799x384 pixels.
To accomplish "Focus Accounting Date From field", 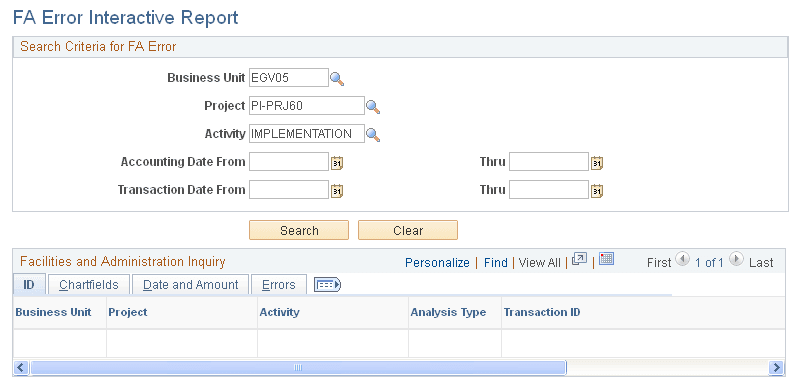I will 289,162.
